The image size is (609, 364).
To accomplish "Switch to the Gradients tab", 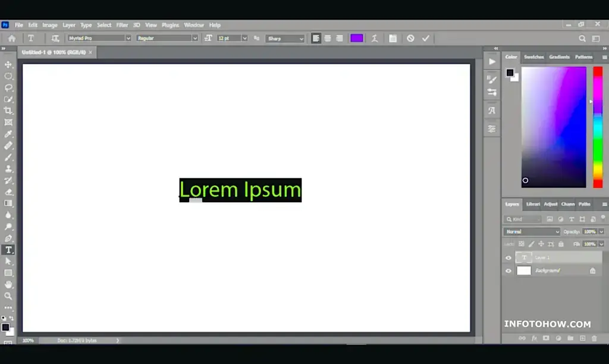I will (559, 57).
